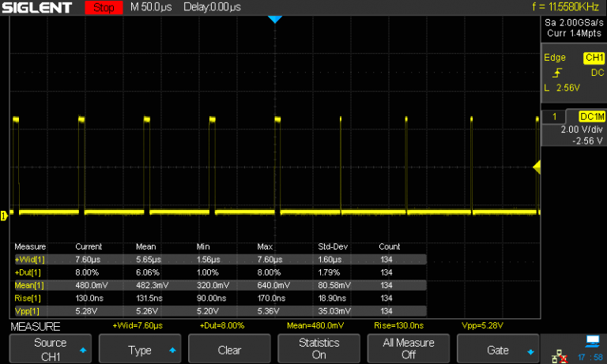
Task: Click the channel 1 number tab
Action: click(554, 116)
